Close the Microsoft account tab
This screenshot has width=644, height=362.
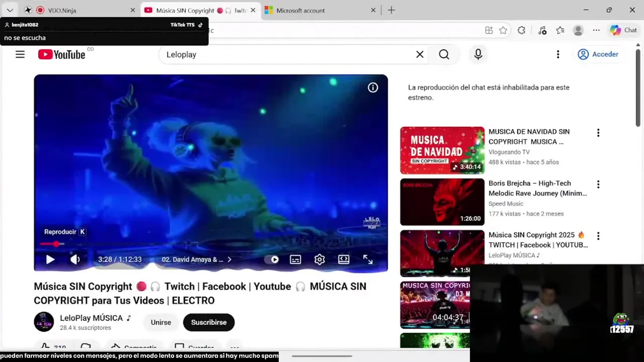(x=373, y=10)
